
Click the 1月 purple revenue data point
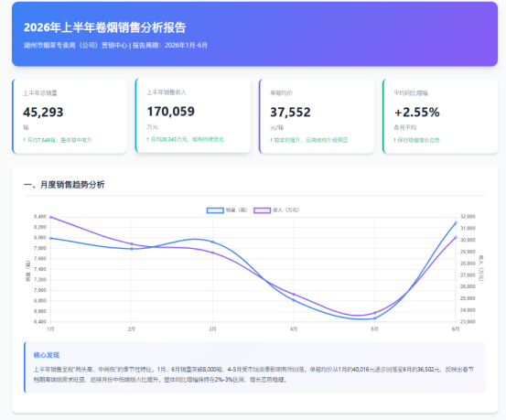point(50,217)
